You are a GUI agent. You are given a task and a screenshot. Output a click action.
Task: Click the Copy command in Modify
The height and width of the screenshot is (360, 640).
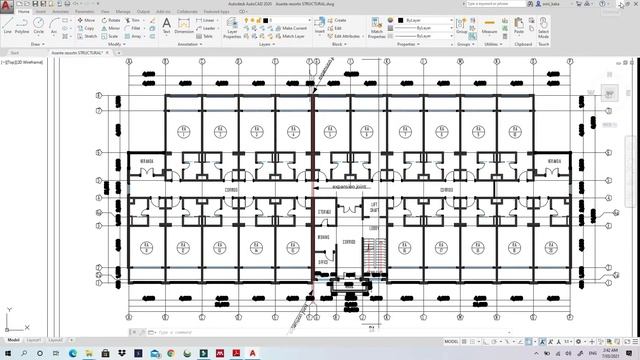86,28
